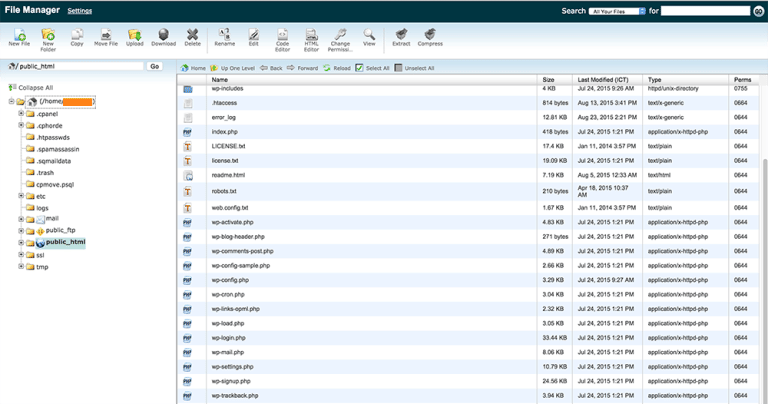Sort files by Type column

[654, 79]
